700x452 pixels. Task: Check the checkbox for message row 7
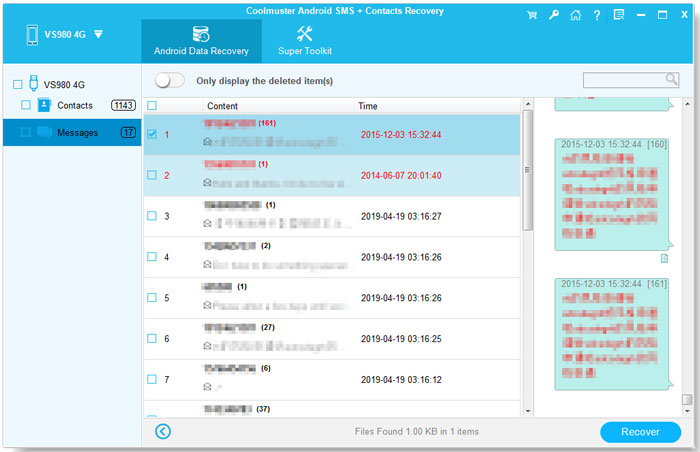tap(152, 379)
